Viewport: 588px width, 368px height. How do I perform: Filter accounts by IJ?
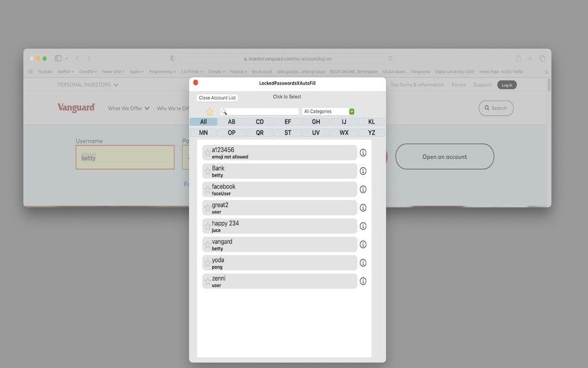coord(344,121)
